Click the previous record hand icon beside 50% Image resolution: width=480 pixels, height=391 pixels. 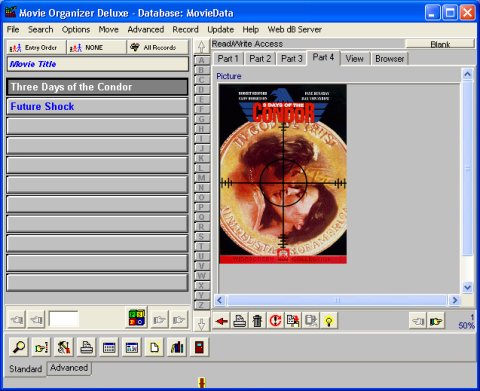418,321
